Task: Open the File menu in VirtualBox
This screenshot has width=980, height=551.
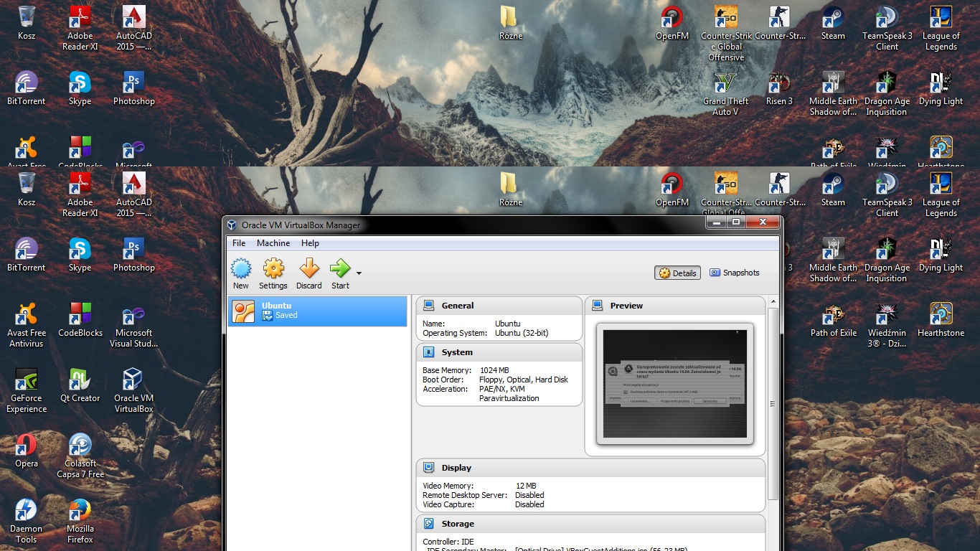Action: 239,243
